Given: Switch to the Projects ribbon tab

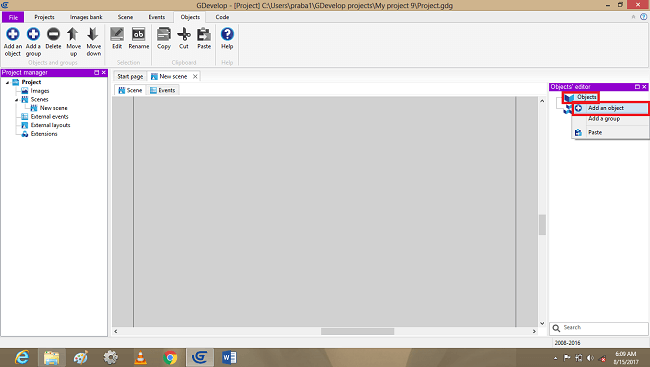Looking at the screenshot, I should (x=44, y=17).
